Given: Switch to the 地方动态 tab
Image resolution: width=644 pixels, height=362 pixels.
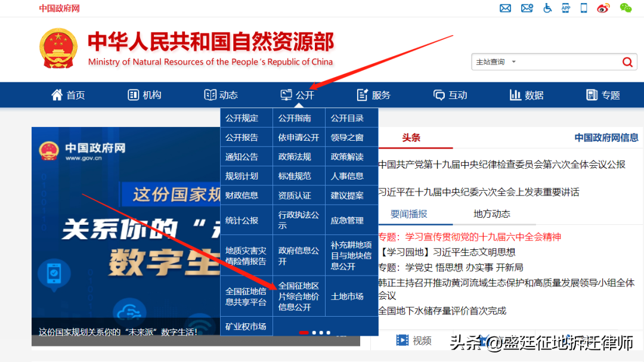Looking at the screenshot, I should coord(491,213).
